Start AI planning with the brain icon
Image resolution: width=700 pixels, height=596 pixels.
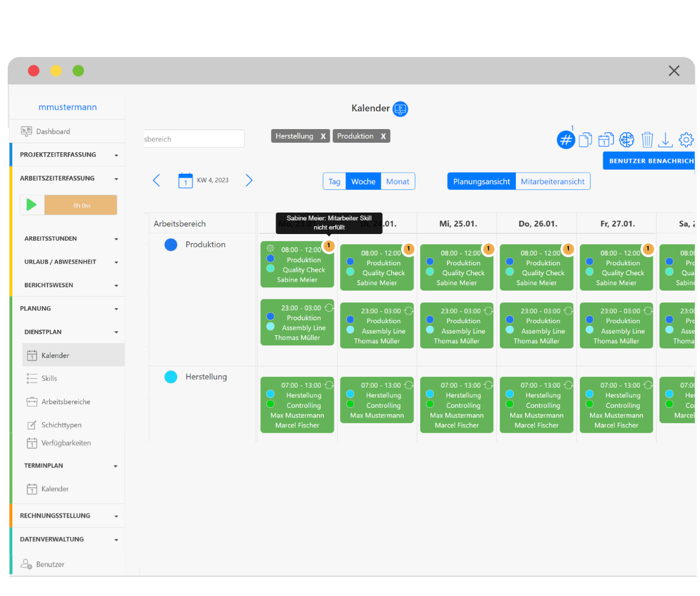[626, 139]
